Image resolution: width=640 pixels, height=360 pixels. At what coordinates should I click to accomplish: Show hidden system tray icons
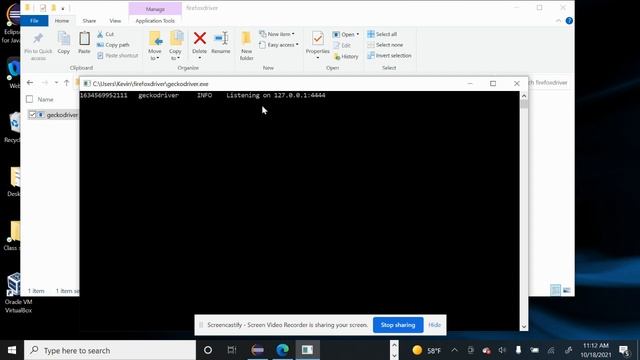pos(454,350)
